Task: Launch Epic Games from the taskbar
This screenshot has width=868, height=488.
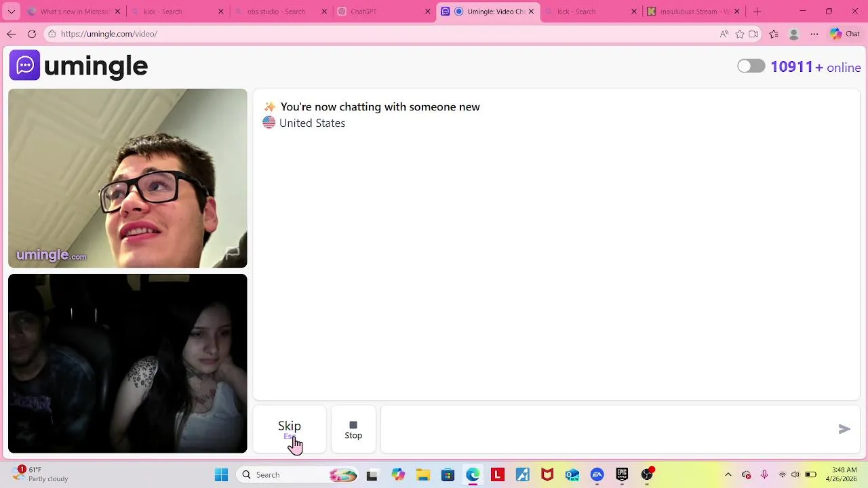Action: click(x=622, y=475)
